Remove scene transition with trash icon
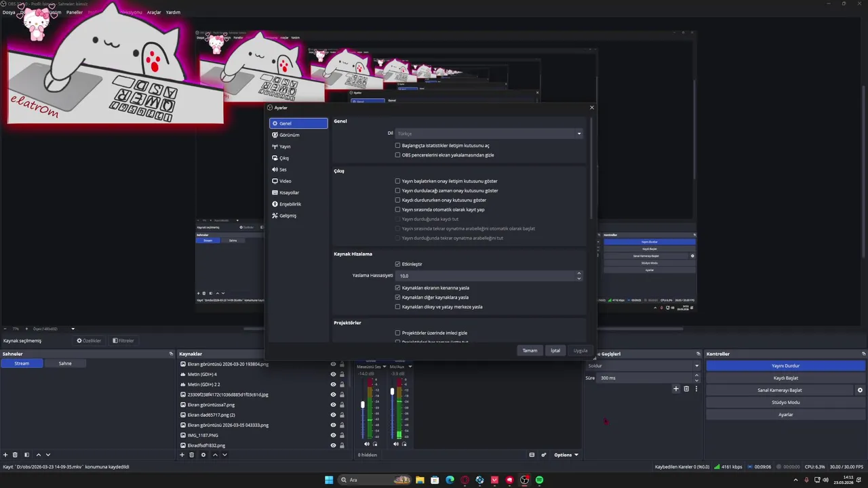 point(686,389)
